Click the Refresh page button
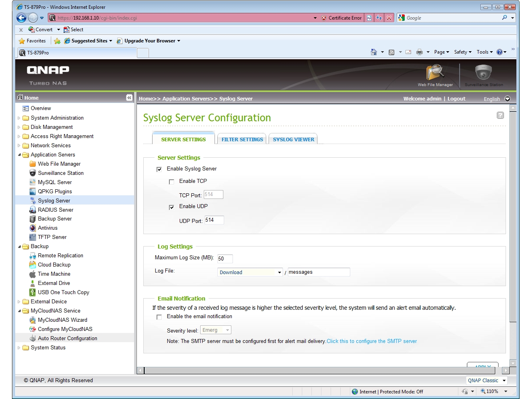The height and width of the screenshot is (399, 532). click(x=379, y=18)
